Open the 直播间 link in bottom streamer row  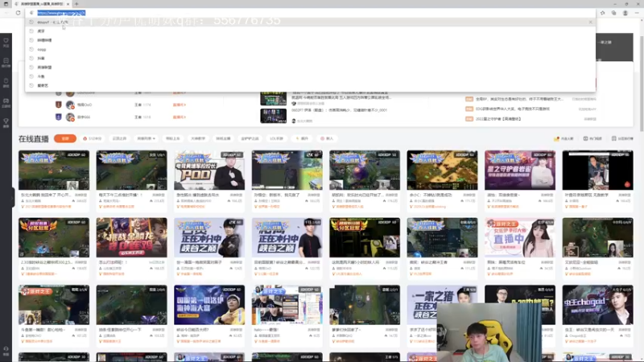[x=179, y=117]
